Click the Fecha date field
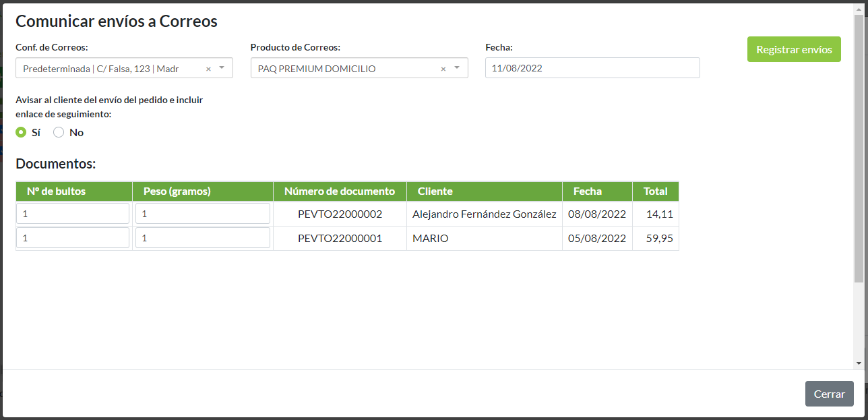Viewport: 868px width, 420px height. pyautogui.click(x=592, y=68)
